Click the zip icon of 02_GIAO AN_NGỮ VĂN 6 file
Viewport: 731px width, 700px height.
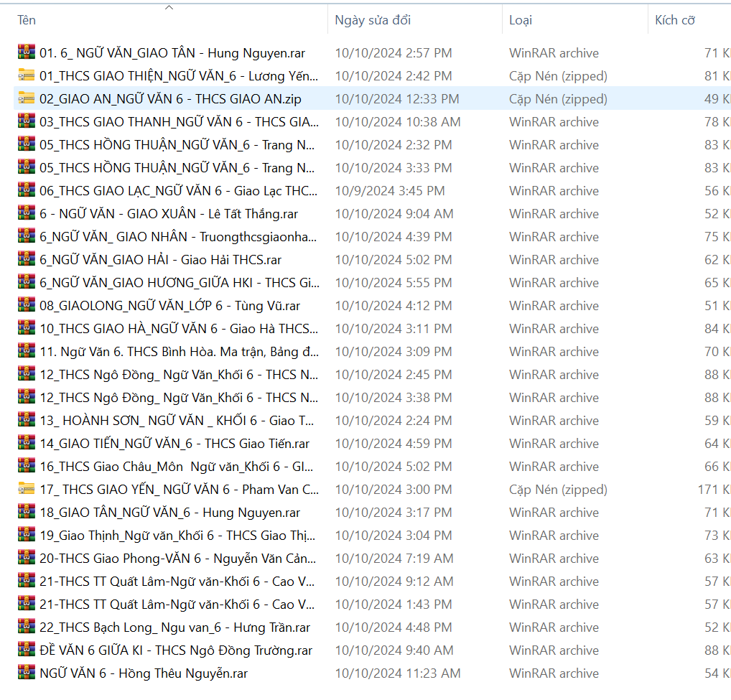[x=27, y=99]
